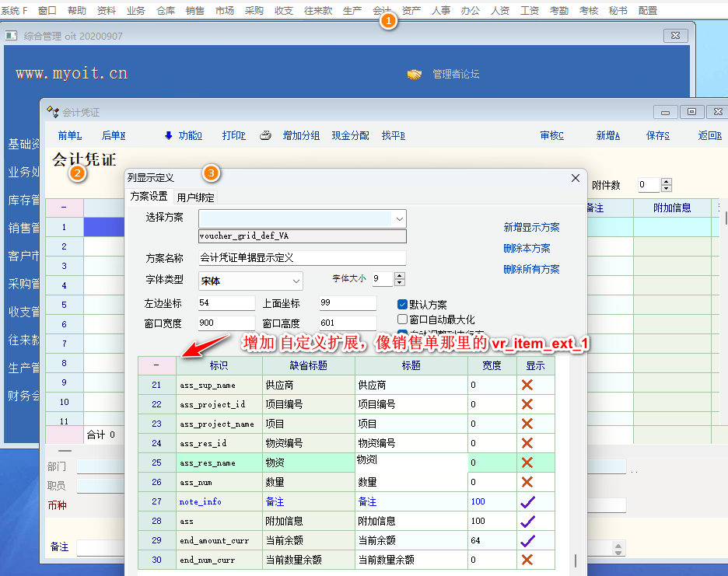Enable the 窗口自动最大化 checkbox
The image size is (728, 576).
point(402,319)
